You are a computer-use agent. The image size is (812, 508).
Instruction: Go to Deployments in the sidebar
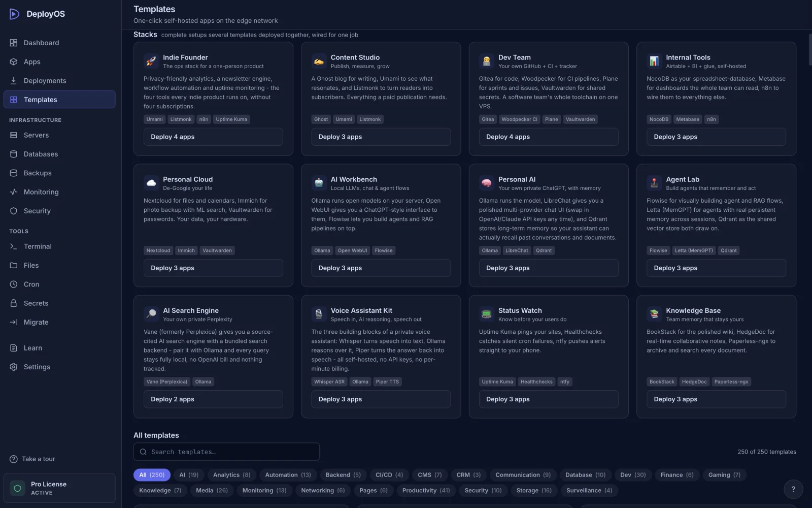tap(59, 80)
